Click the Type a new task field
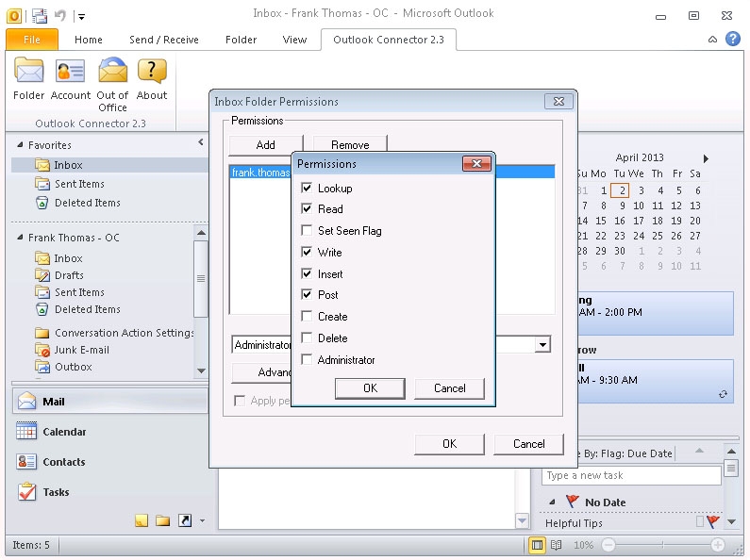The image size is (750, 560). (631, 475)
